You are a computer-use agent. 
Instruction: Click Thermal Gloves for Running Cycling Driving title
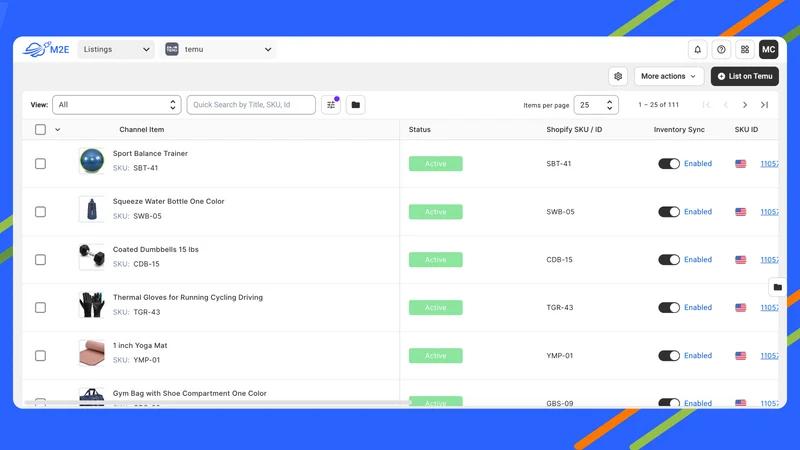coord(188,297)
